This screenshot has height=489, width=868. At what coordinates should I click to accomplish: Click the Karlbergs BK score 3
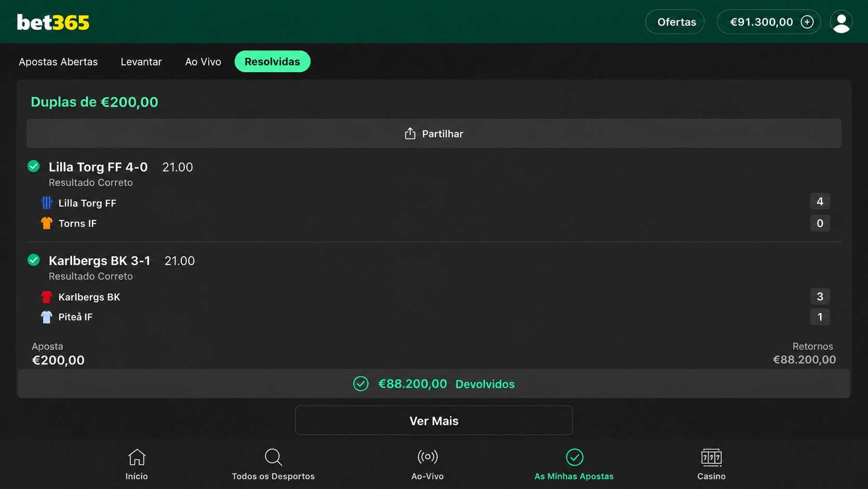(820, 296)
